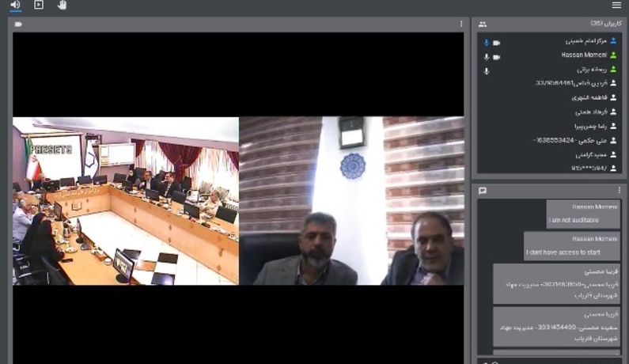Click the users group icon in the attendees panel
629x364 pixels.
(483, 24)
